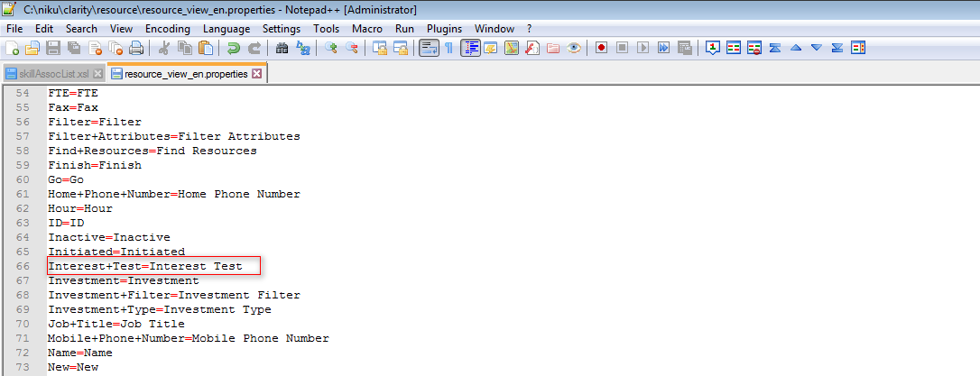Toggle synchronized vertical scrolling
This screenshot has width=980, height=376.
tap(379, 48)
